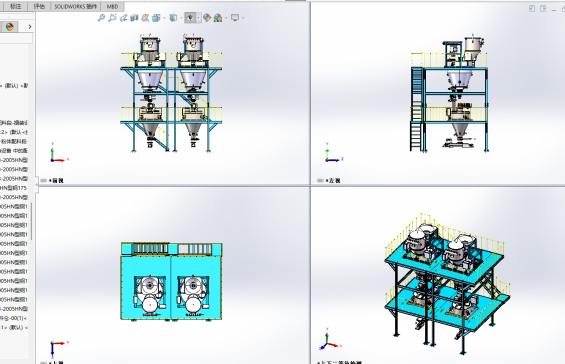Click the feature tree filter field

pyautogui.click(x=16, y=38)
